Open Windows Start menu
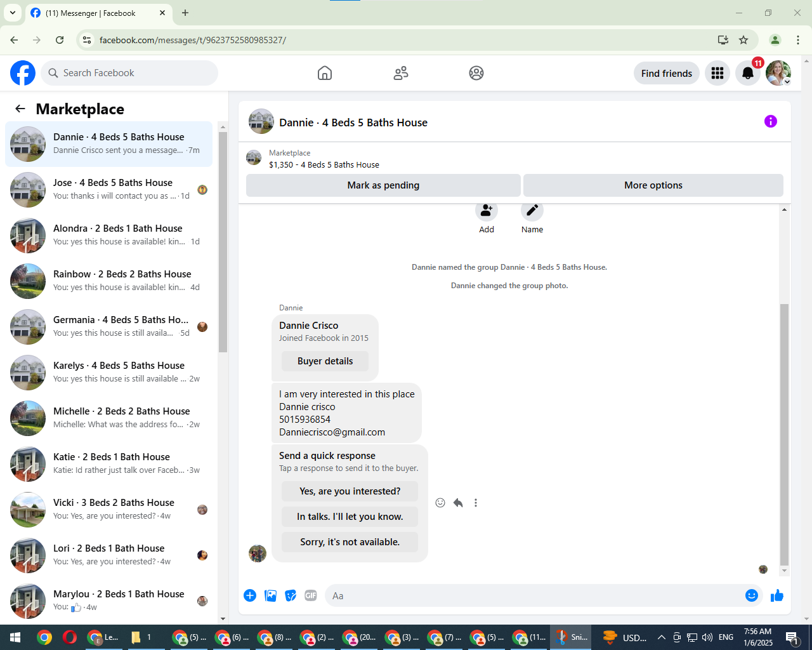812x650 pixels. (15, 637)
